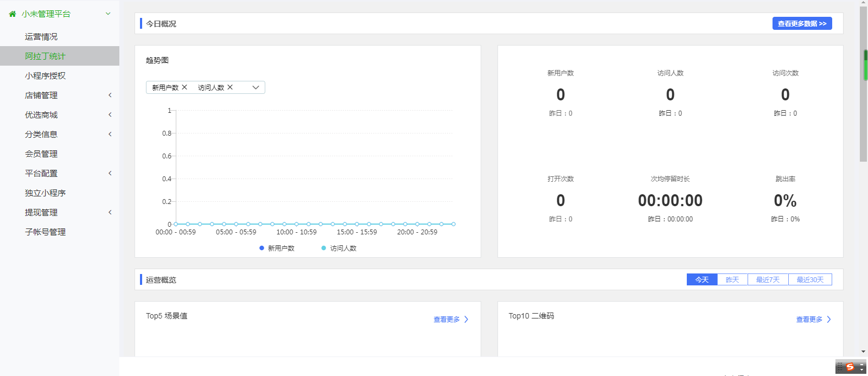868x376 pixels.
Task: Click the home icon beside 小未管理平台
Action: coord(12,14)
